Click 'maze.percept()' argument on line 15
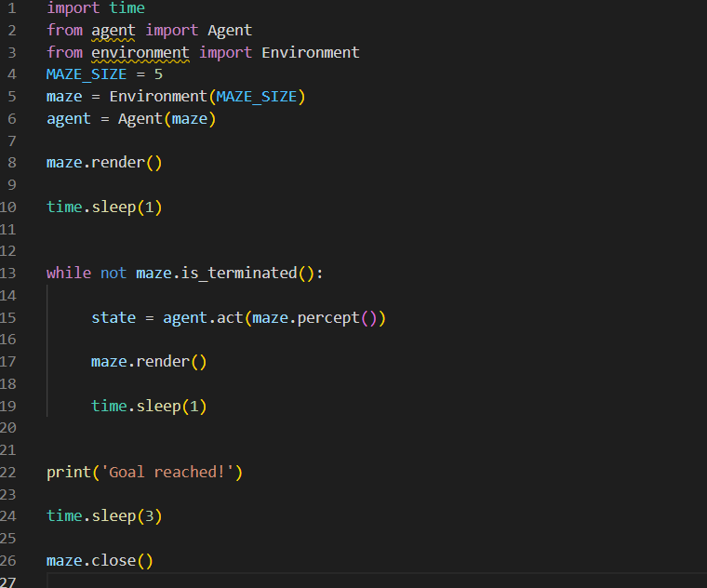The width and height of the screenshot is (707, 588). [314, 318]
